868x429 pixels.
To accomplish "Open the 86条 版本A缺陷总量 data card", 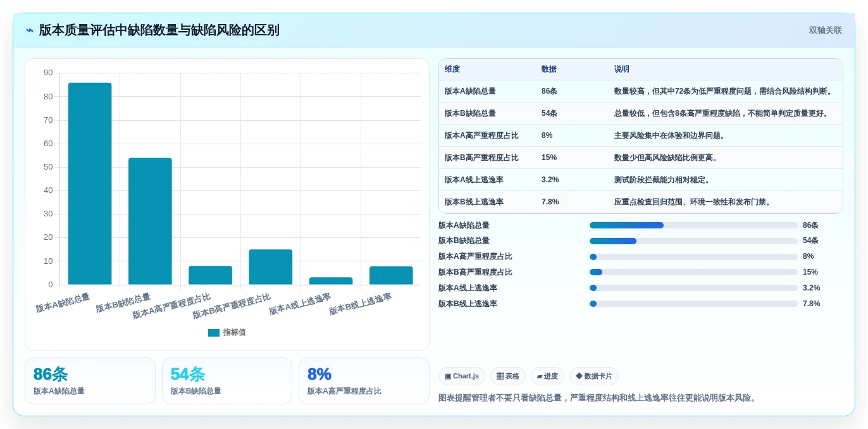I will (x=90, y=381).
